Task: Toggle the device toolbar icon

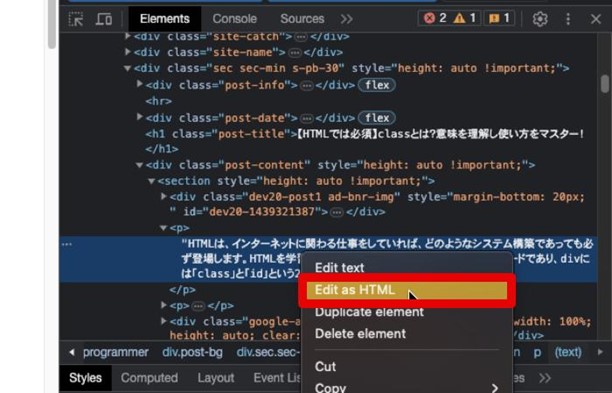Action: [x=104, y=19]
